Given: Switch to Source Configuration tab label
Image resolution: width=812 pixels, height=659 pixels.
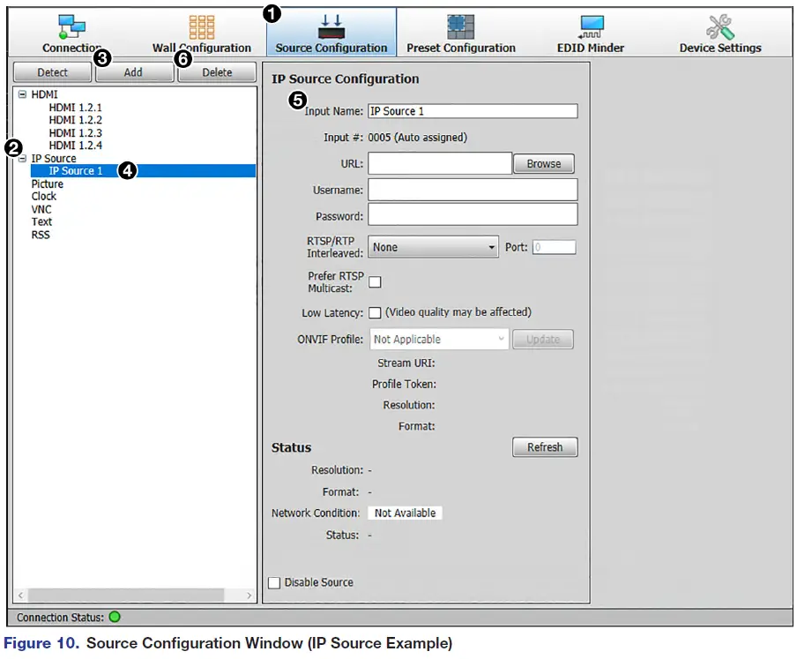Looking at the screenshot, I should [331, 48].
